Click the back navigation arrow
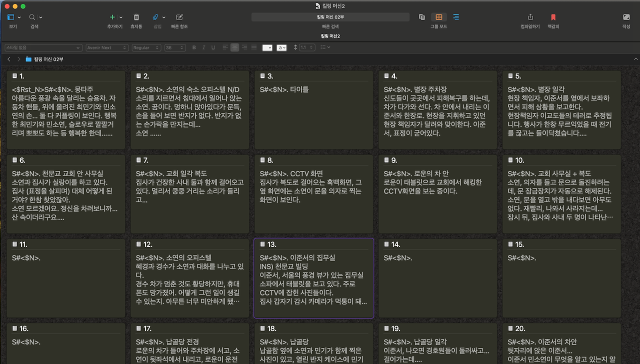Viewport: 640px width, 364px height. [8, 59]
